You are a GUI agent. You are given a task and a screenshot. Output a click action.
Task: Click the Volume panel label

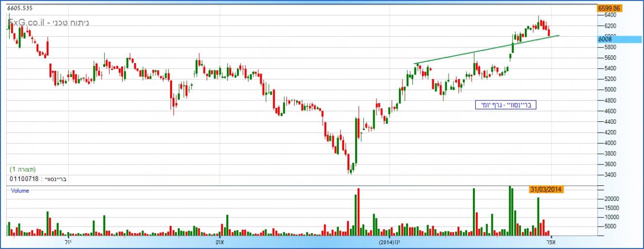point(20,191)
